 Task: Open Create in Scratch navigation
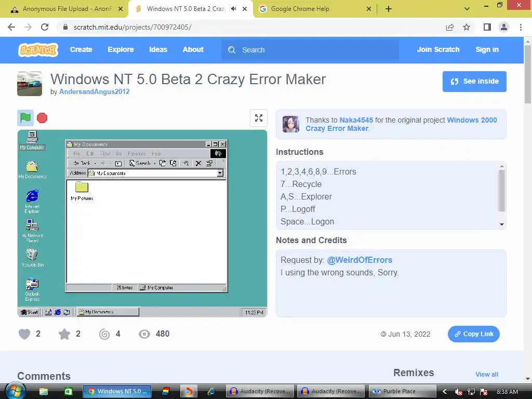(x=81, y=49)
